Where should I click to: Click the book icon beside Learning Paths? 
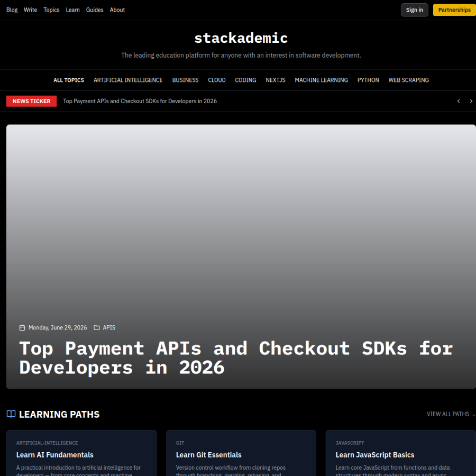pos(11,414)
